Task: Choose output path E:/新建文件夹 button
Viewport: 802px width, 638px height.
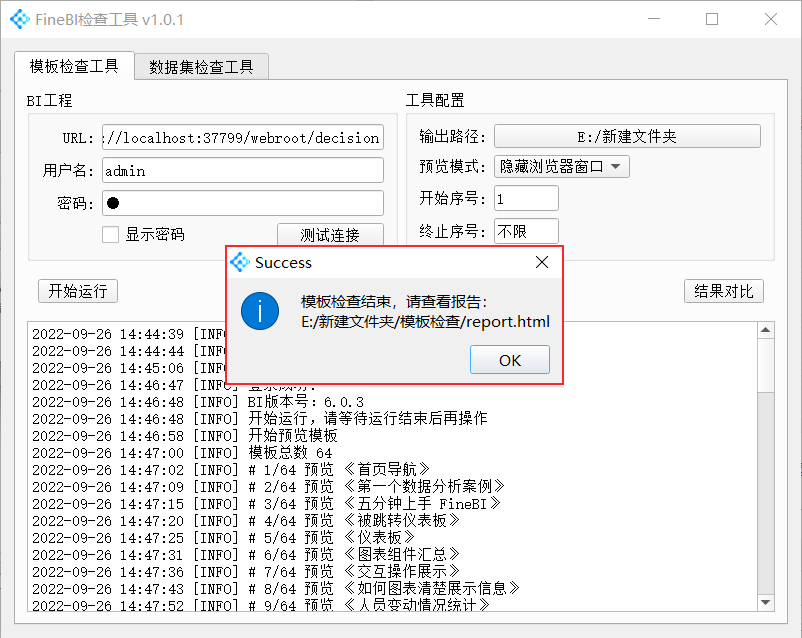Action: (627, 136)
